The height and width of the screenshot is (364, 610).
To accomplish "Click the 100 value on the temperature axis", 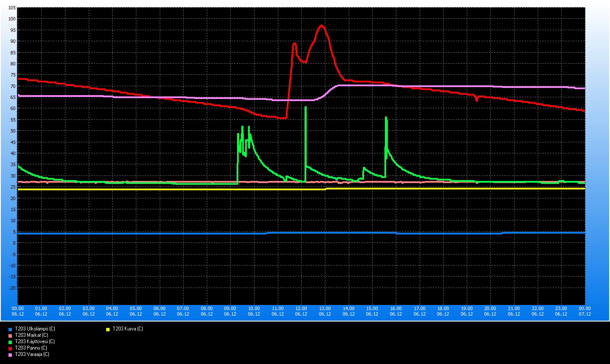I will [11, 19].
